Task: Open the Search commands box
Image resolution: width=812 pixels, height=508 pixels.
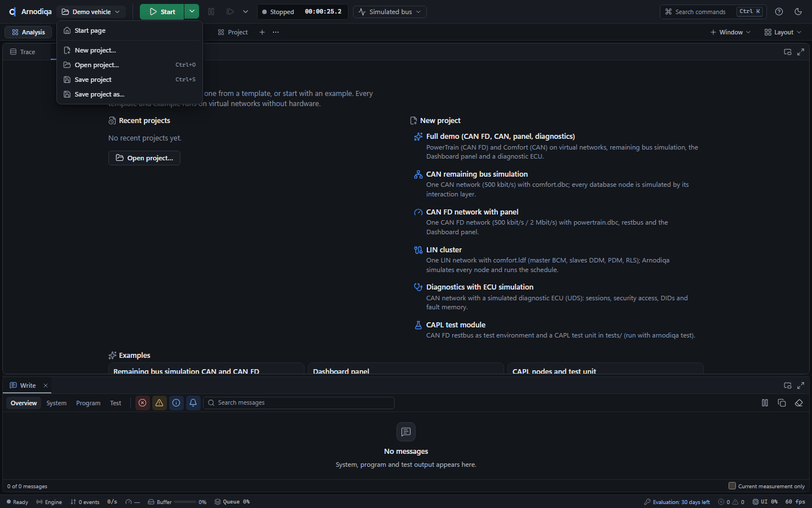Action: click(713, 12)
